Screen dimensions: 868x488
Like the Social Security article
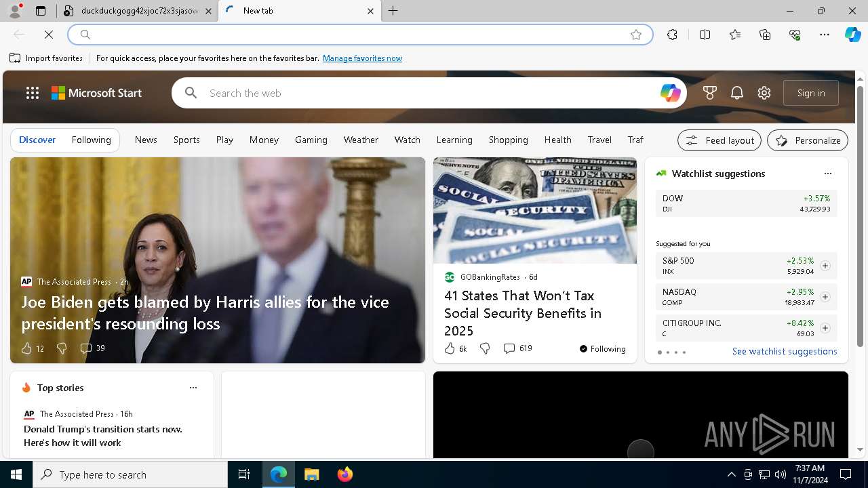450,348
